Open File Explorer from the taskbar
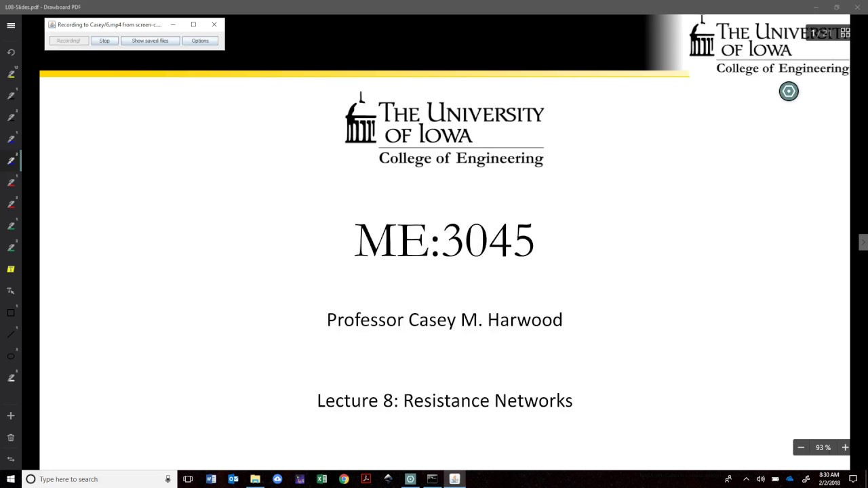Screen dimensions: 868x488 255,479
